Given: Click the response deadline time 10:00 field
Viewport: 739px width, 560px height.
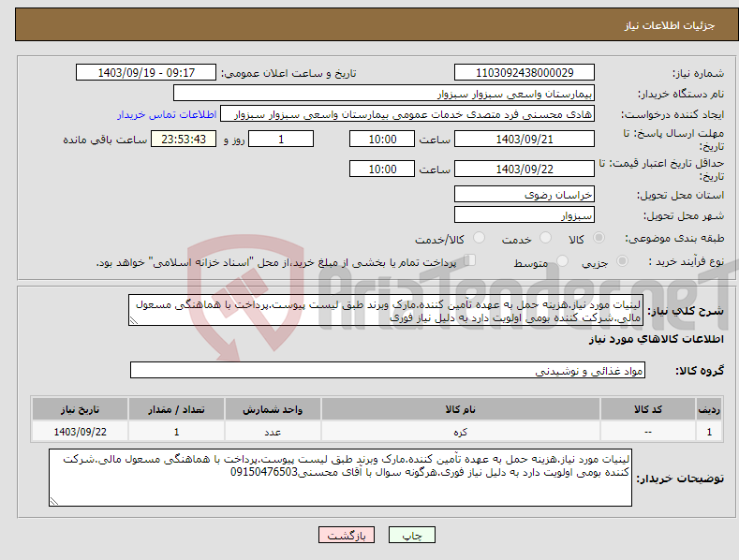Looking at the screenshot, I should click(382, 139).
